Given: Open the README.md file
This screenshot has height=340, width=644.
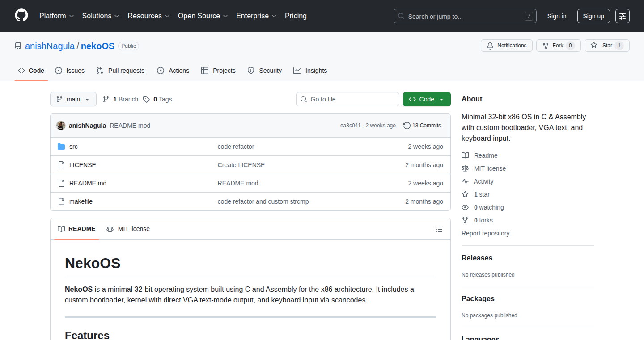Looking at the screenshot, I should [x=88, y=183].
